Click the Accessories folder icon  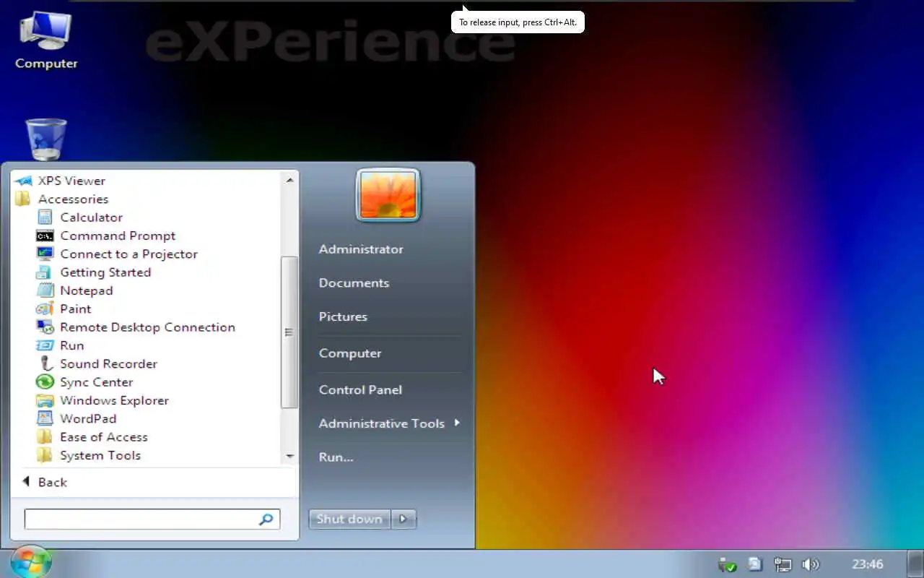tap(23, 199)
